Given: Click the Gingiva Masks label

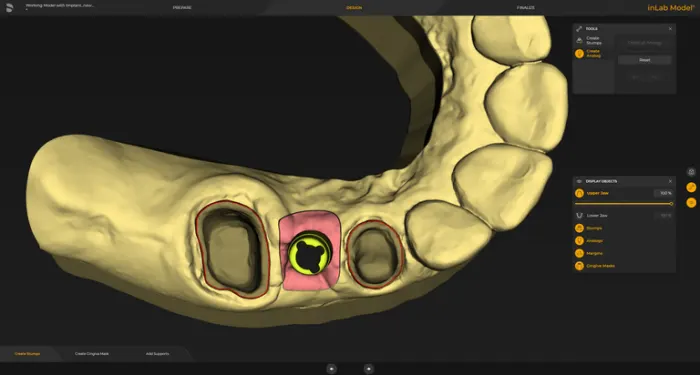Looking at the screenshot, I should pyautogui.click(x=600, y=266).
